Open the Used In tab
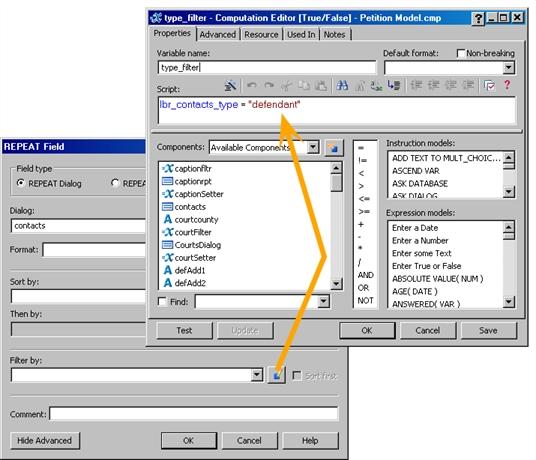536x460 pixels. point(301,35)
